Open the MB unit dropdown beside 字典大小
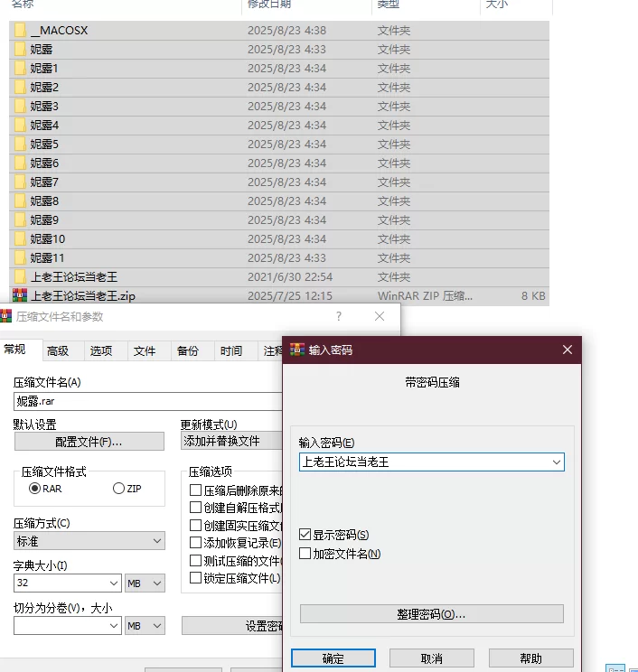The image size is (638, 672). 145,583
